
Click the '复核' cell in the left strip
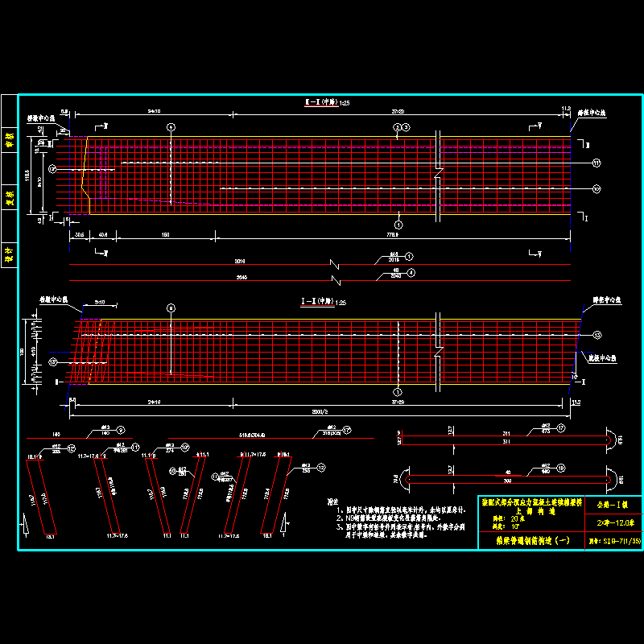(x=10, y=197)
